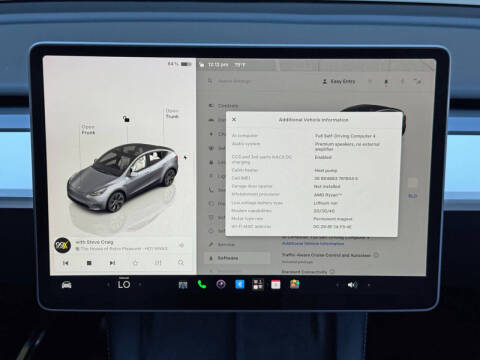Favorite the station with the star icon
Viewport: 480px width, 360px height.
(x=135, y=263)
